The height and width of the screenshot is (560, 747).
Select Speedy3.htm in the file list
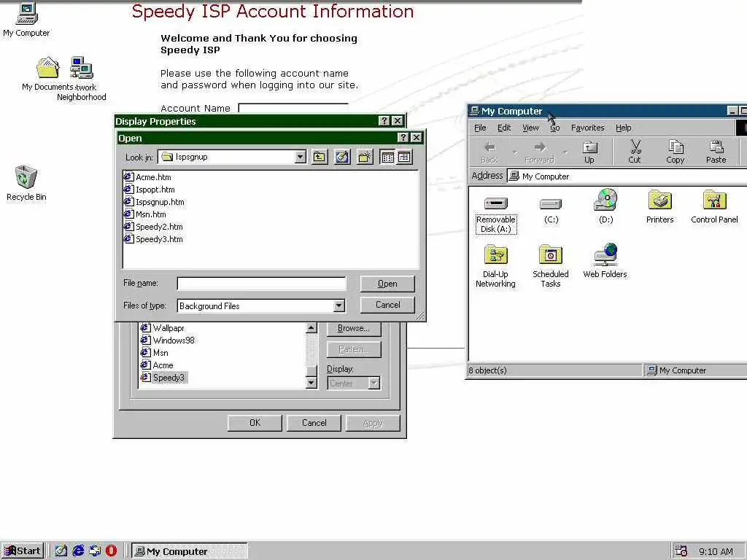click(x=153, y=239)
